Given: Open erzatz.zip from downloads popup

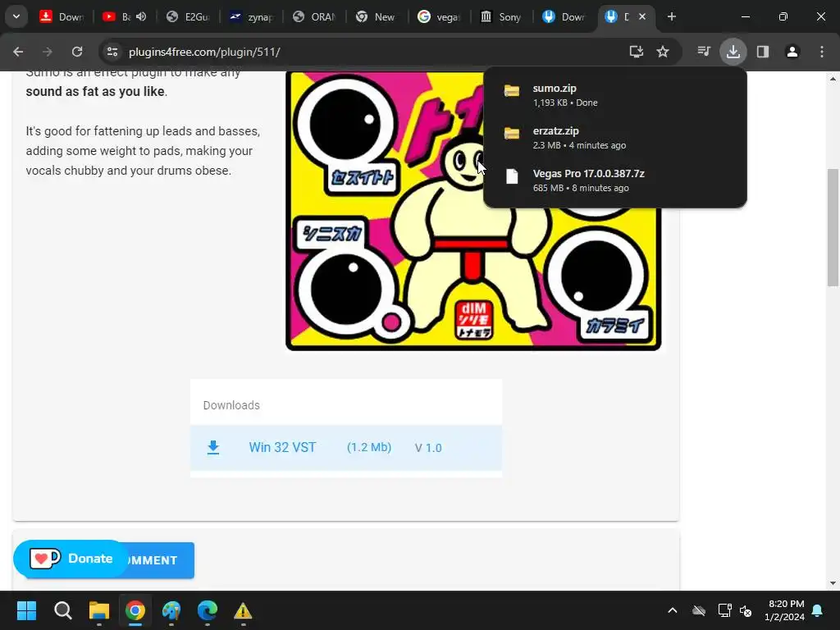Looking at the screenshot, I should click(x=615, y=138).
